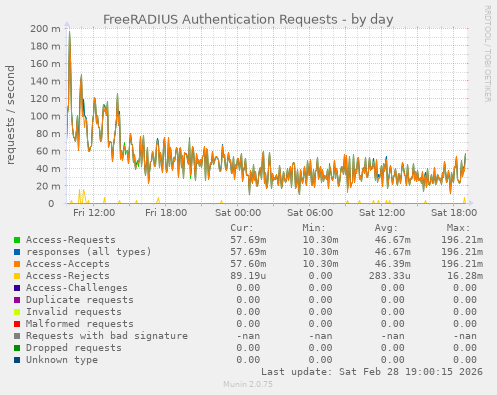Click Access-Rejects max value 16.28m
The image size is (497, 395).
tap(465, 276)
